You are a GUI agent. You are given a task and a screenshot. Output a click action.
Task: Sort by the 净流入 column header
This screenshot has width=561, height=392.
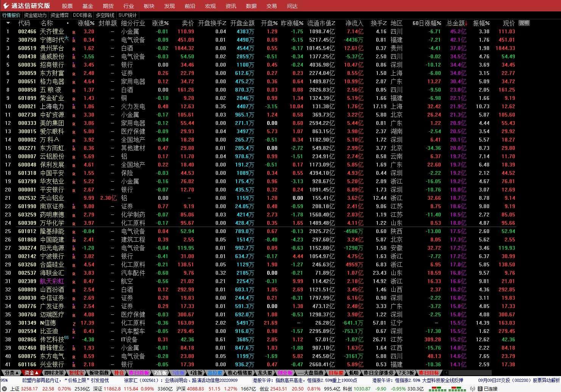click(354, 23)
